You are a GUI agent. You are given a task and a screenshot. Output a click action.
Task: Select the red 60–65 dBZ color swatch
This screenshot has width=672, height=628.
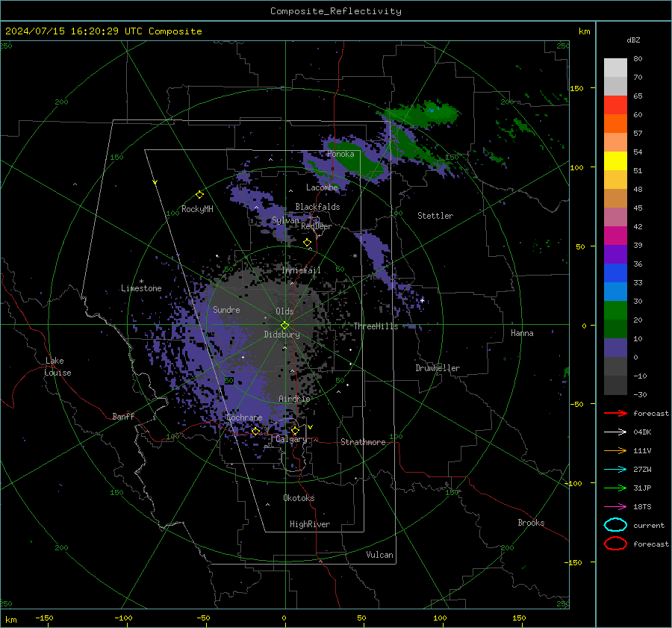coord(615,105)
